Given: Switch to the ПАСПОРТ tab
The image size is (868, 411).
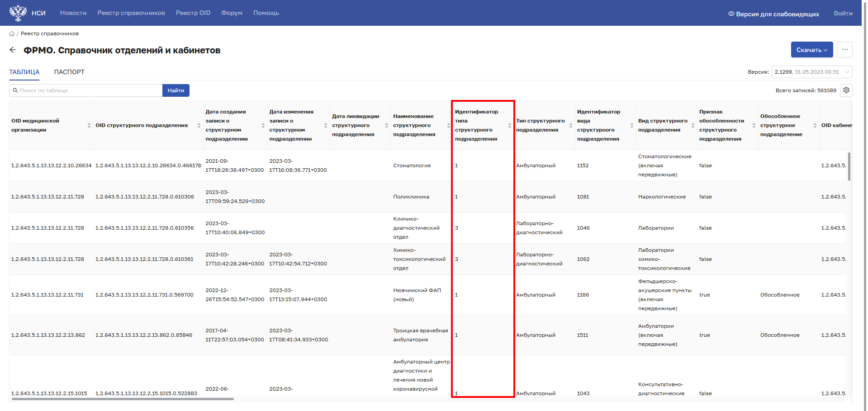Looking at the screenshot, I should (69, 72).
